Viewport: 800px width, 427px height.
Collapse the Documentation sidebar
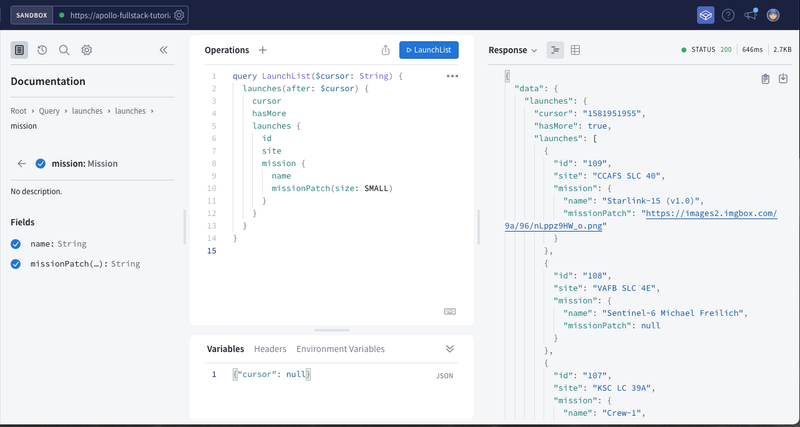[x=164, y=50]
